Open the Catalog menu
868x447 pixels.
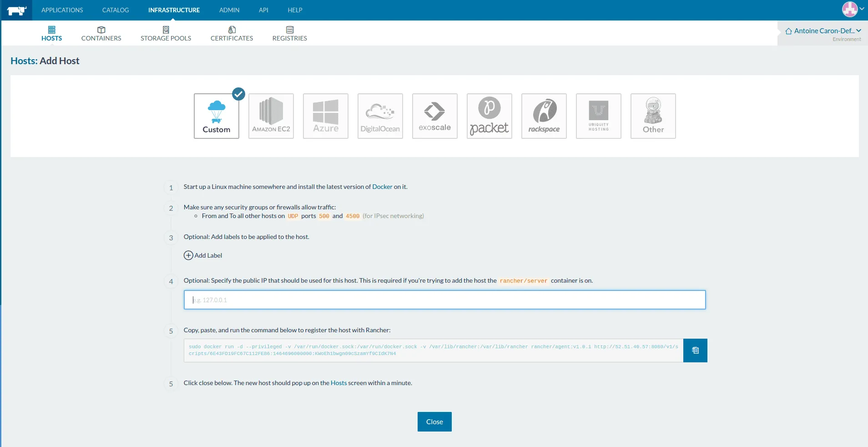coord(116,10)
